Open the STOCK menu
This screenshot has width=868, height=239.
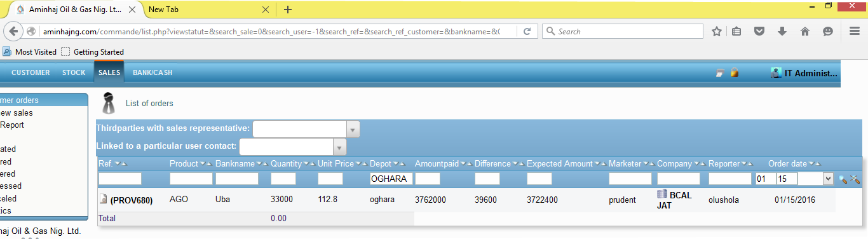click(x=74, y=72)
